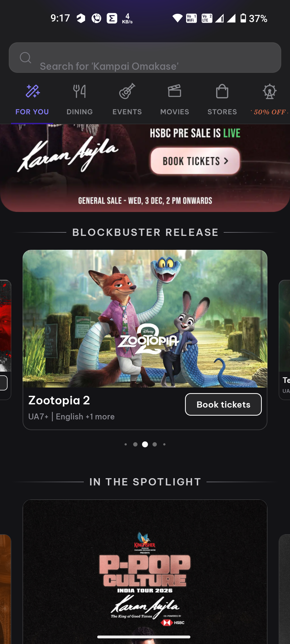The image size is (290, 644).
Task: Focus the 'Kampai Omakase' search field
Action: coord(145,57)
